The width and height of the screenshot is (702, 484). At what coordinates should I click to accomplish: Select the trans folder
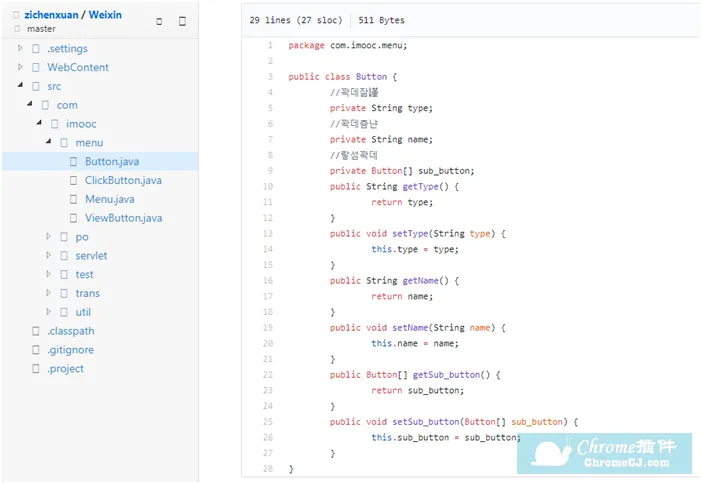point(88,293)
